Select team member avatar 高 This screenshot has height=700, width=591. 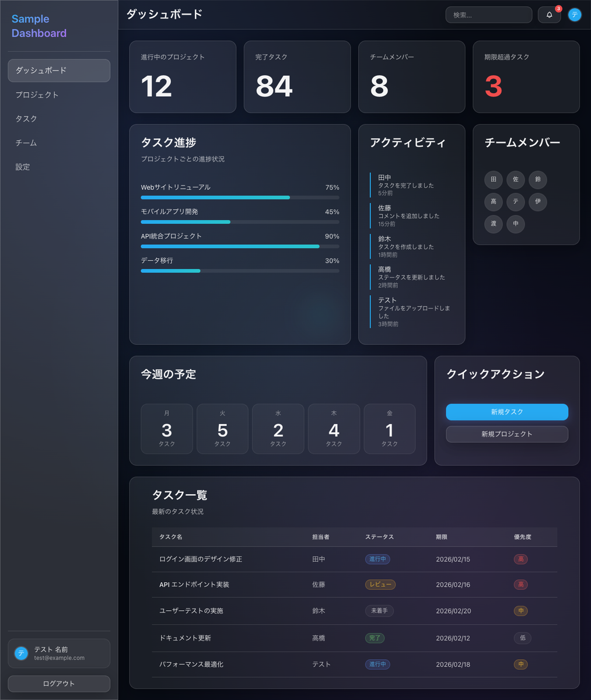pos(494,202)
